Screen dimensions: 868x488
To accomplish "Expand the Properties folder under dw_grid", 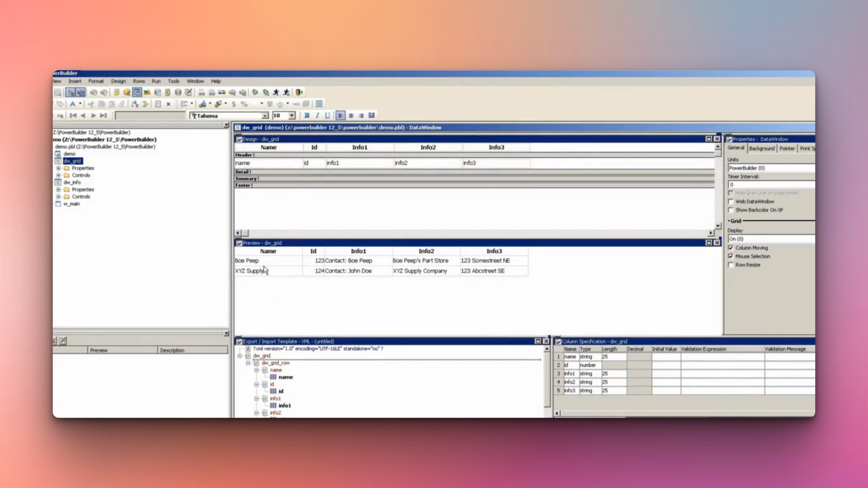I will (58, 168).
